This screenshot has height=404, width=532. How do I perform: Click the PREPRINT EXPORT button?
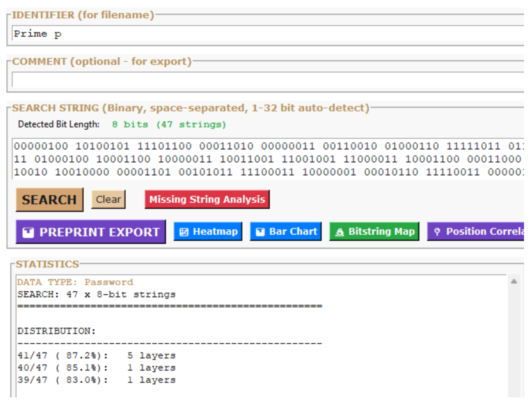click(x=90, y=232)
